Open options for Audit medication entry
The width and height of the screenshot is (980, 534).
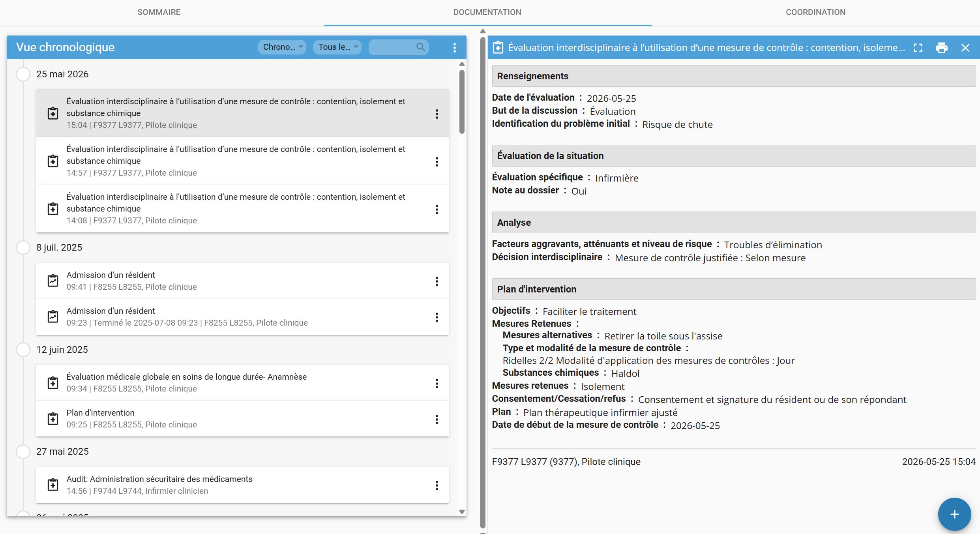point(437,485)
